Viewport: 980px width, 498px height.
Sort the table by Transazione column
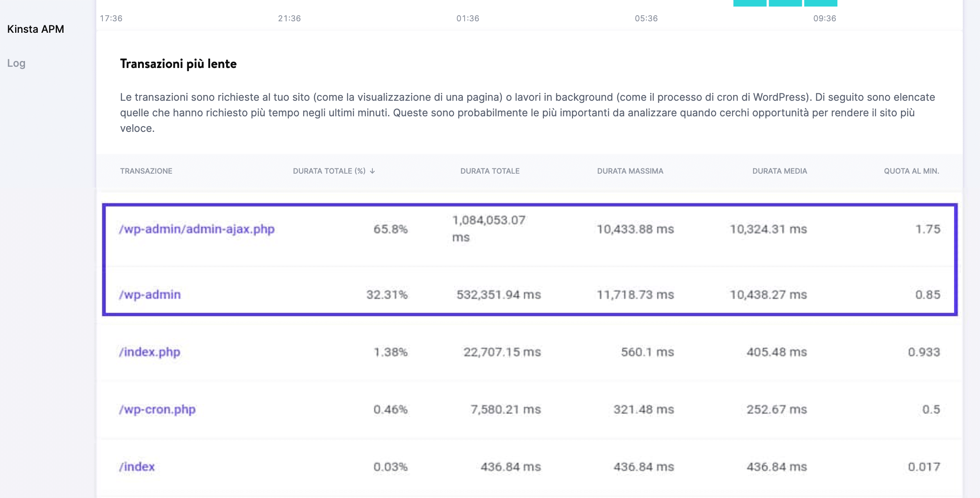(x=146, y=171)
